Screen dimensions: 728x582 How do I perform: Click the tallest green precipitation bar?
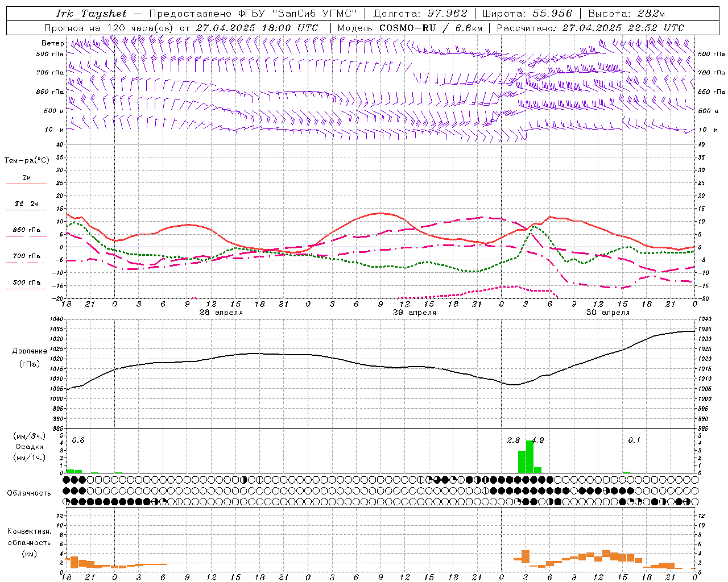click(x=530, y=457)
